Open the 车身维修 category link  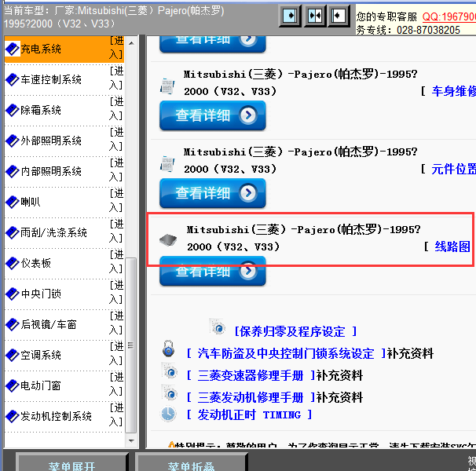tap(453, 91)
